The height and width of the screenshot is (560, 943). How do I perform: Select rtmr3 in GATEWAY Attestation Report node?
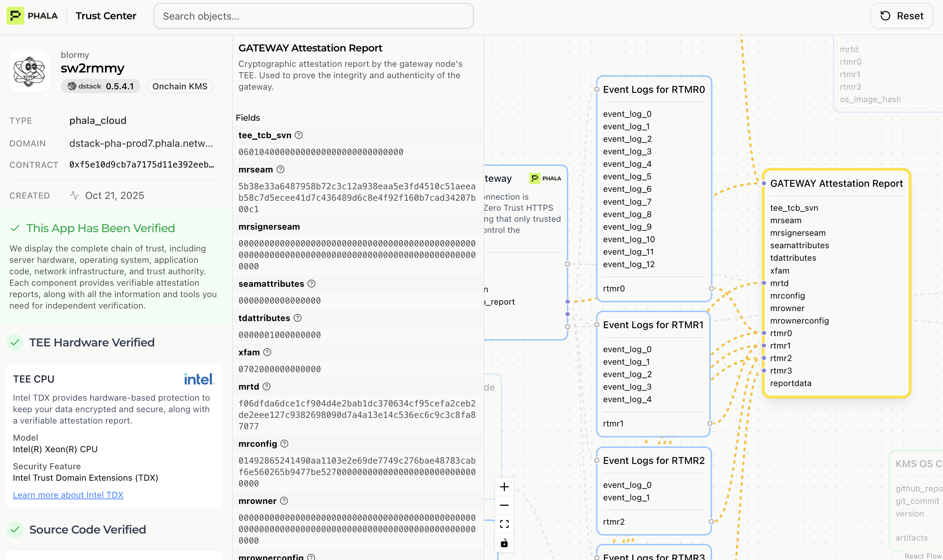(781, 370)
